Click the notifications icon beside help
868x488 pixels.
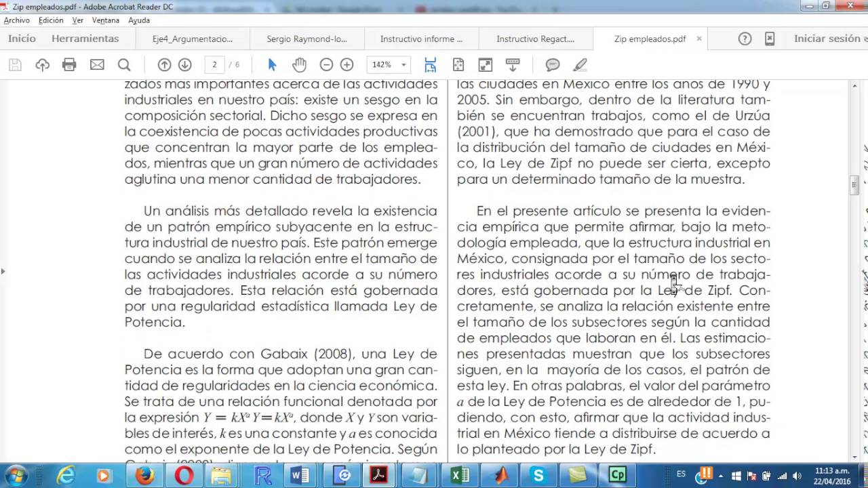tap(770, 39)
